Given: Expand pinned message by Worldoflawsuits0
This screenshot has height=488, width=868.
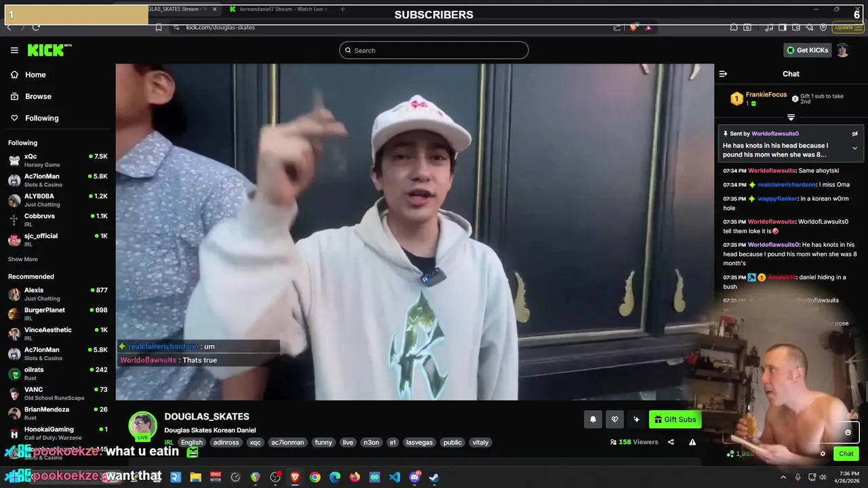Looking at the screenshot, I should point(854,148).
